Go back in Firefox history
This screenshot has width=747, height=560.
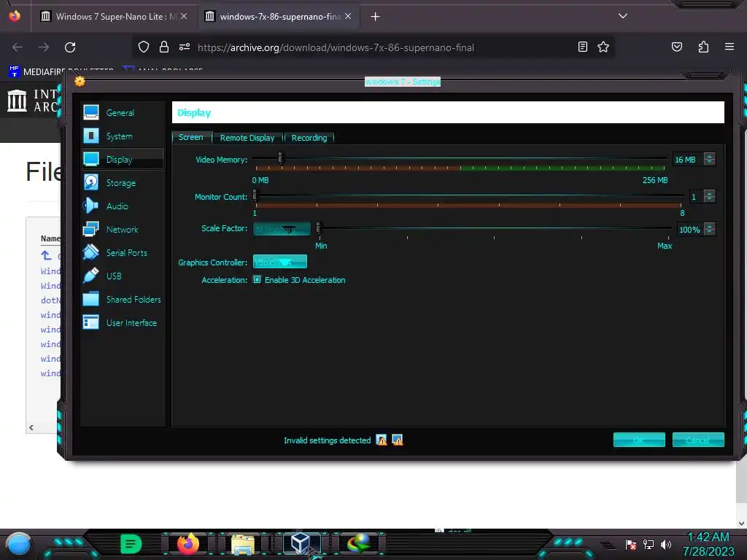[x=18, y=47]
